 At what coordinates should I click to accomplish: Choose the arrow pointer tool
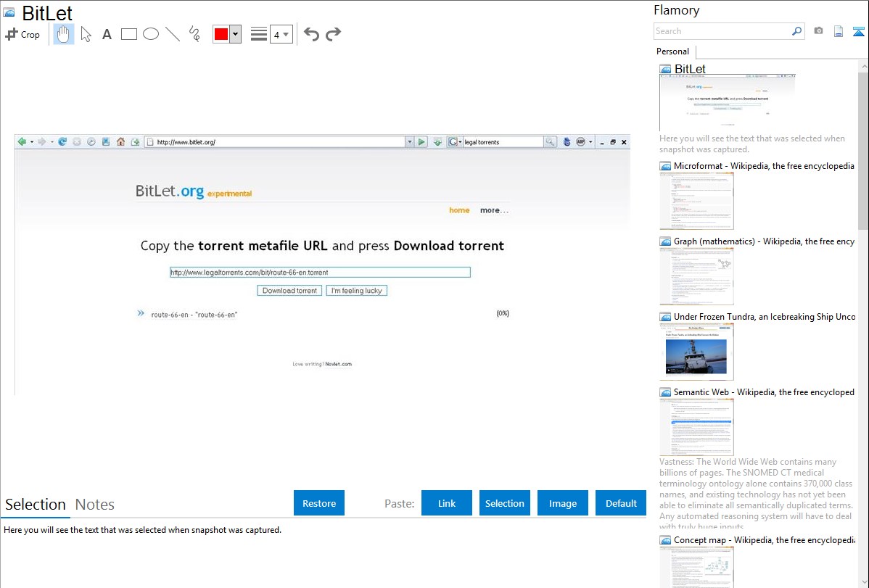coord(86,34)
